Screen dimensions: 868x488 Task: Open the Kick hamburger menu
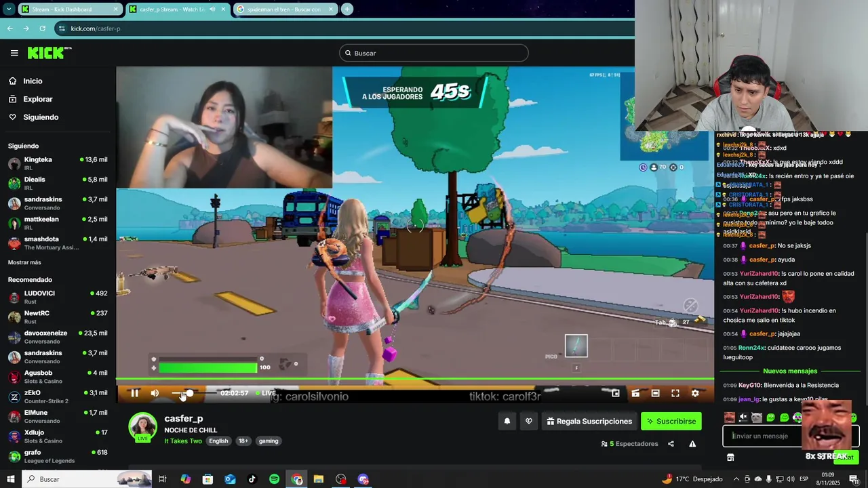pos(14,53)
